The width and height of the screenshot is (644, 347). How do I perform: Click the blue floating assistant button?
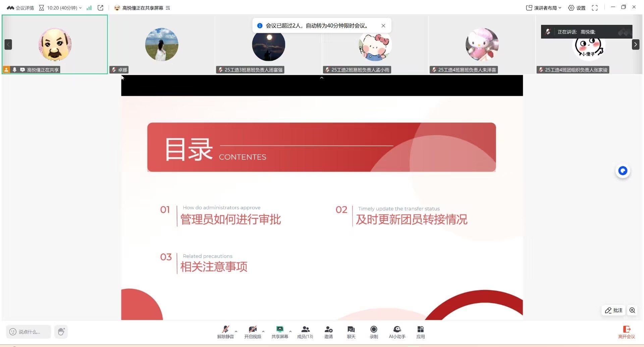point(623,171)
